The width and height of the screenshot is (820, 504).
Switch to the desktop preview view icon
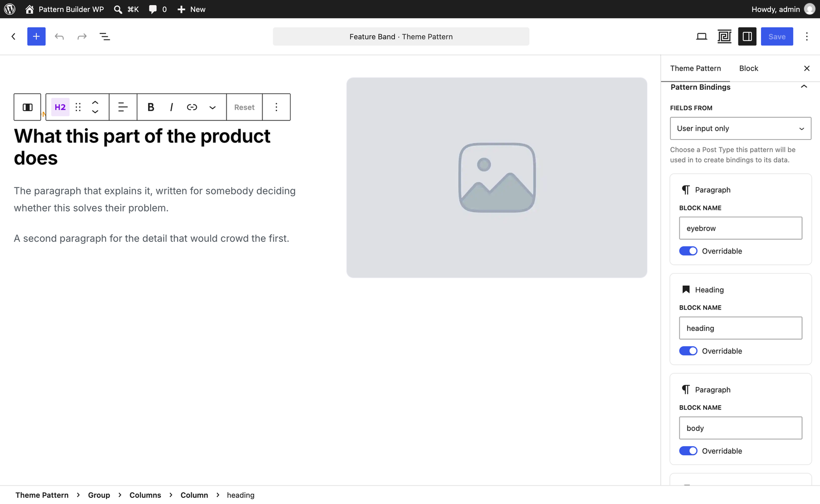tap(702, 36)
